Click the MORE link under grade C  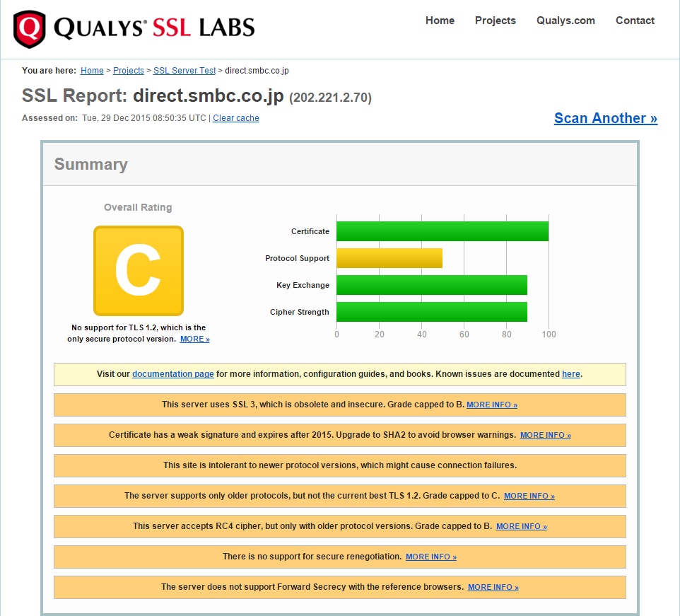click(194, 339)
